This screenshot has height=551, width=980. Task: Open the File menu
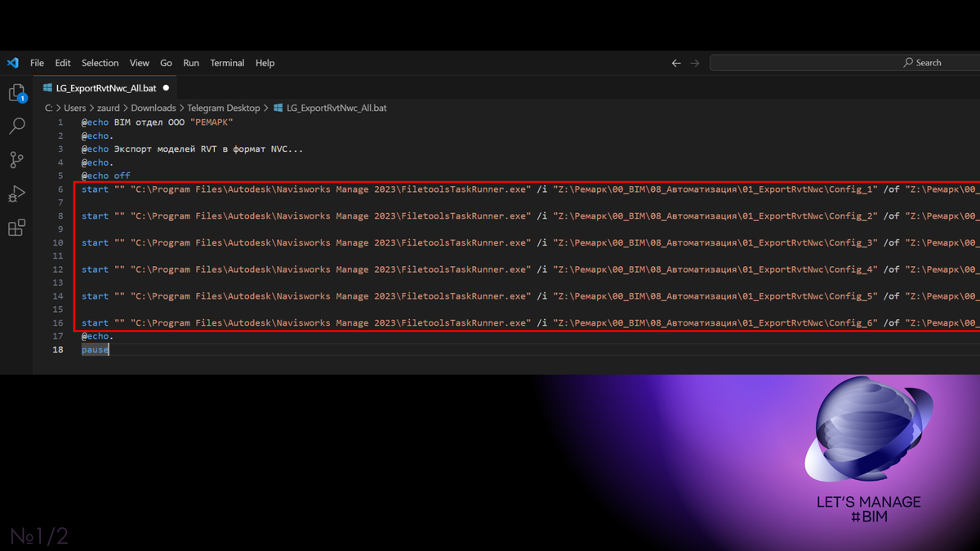[38, 63]
